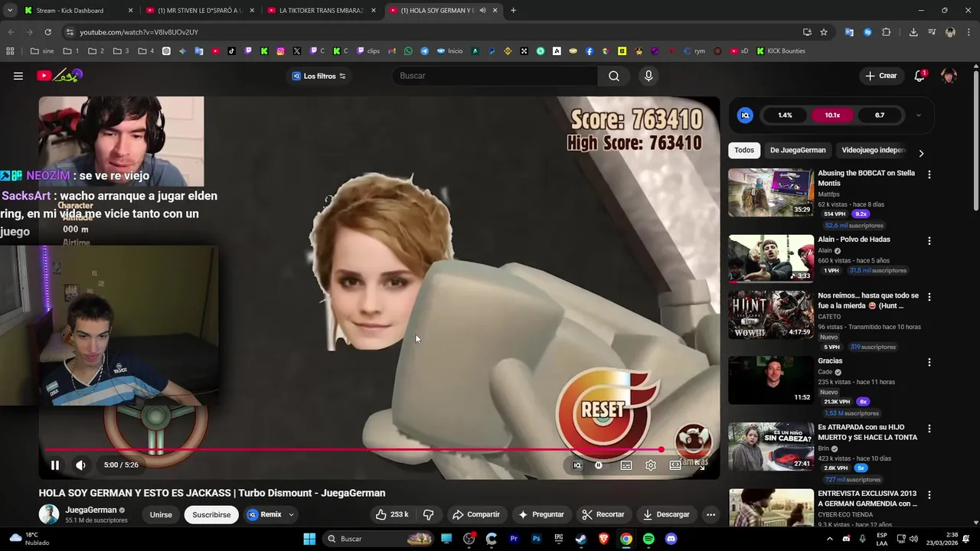
Task: Show more filter chips with right arrow
Action: 921,153
